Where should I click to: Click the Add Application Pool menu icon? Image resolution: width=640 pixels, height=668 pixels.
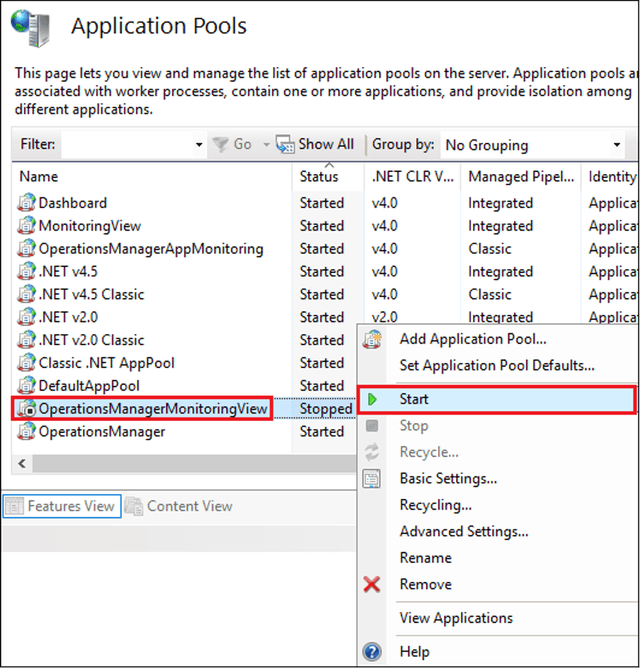tap(372, 339)
